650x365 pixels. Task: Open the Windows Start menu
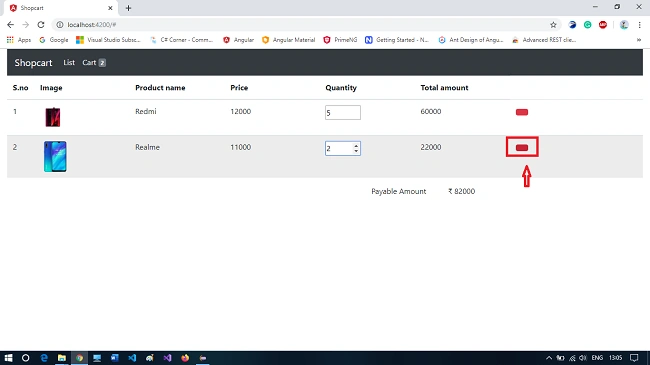point(8,358)
